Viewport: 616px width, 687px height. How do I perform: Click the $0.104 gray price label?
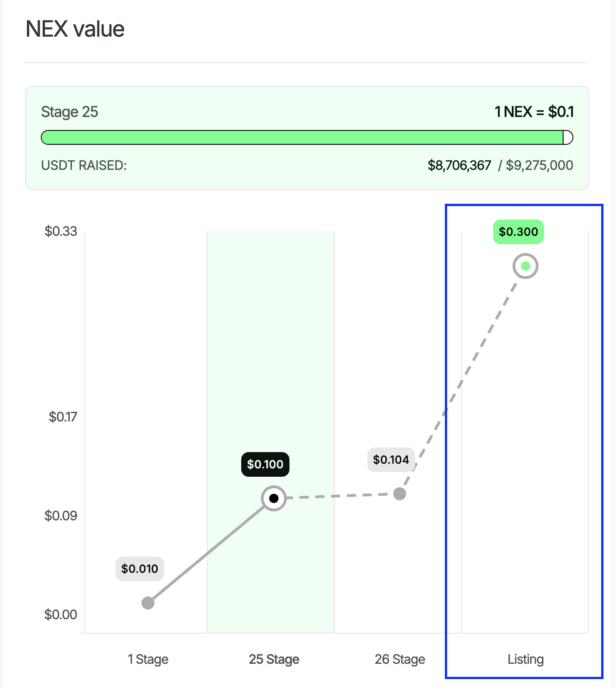(x=391, y=460)
